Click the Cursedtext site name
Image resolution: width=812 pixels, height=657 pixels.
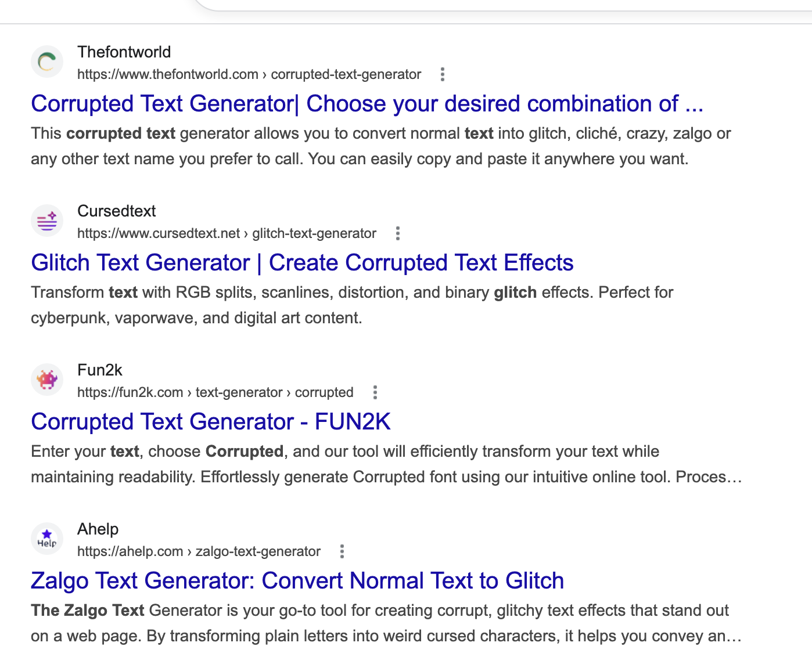pyautogui.click(x=117, y=211)
